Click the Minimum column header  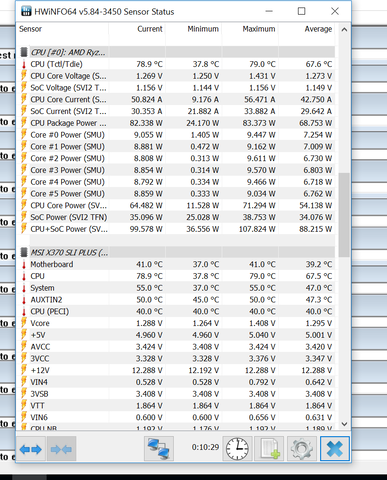(x=203, y=29)
